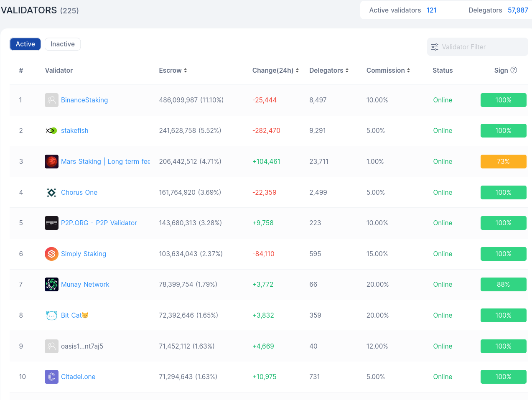
Task: Click the orange 73% sign bar
Action: (x=503, y=161)
